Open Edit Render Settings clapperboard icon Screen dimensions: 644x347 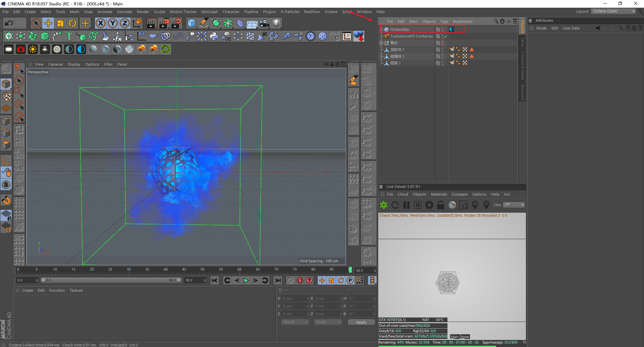pos(176,23)
